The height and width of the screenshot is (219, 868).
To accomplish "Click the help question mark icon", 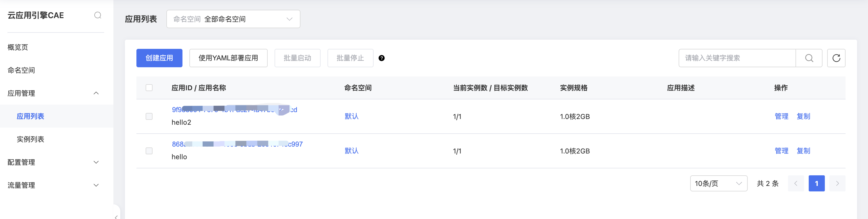I will pos(381,58).
